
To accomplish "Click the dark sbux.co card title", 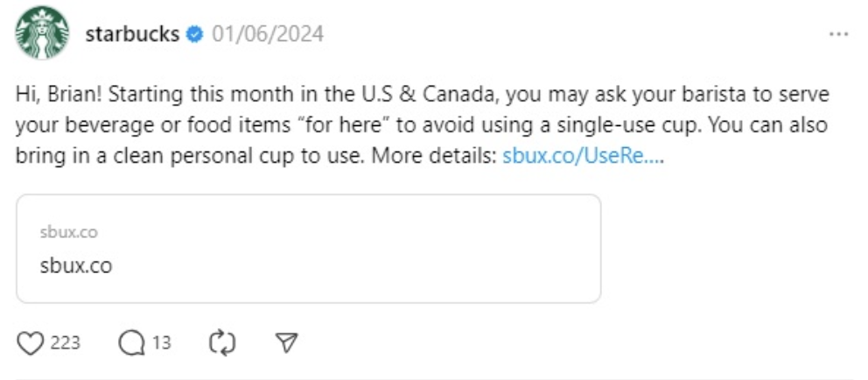I will click(76, 264).
